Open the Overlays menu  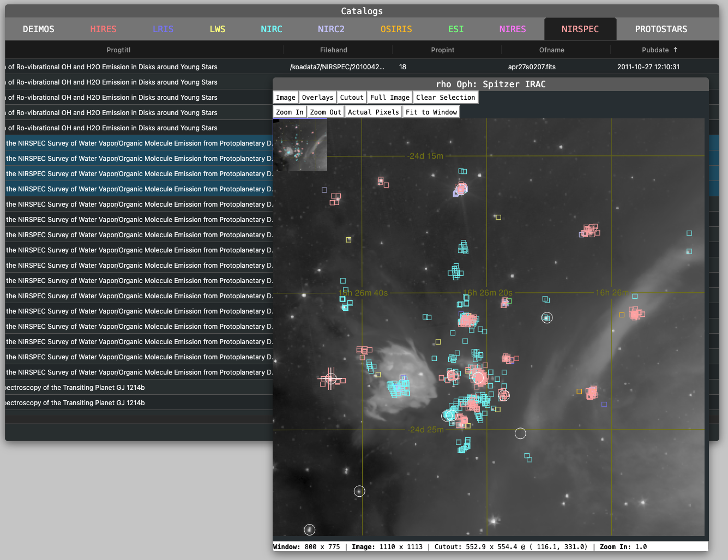click(317, 98)
